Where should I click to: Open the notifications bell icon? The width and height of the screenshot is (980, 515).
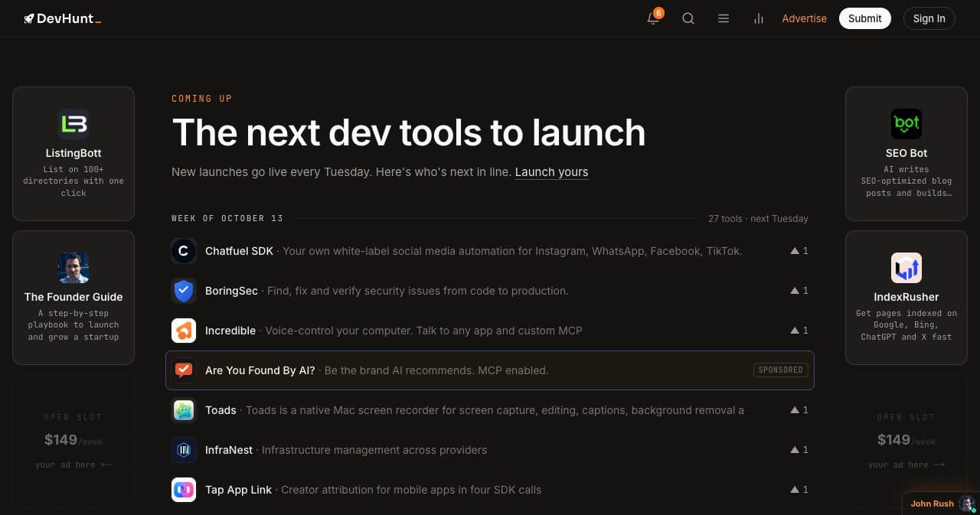coord(653,18)
